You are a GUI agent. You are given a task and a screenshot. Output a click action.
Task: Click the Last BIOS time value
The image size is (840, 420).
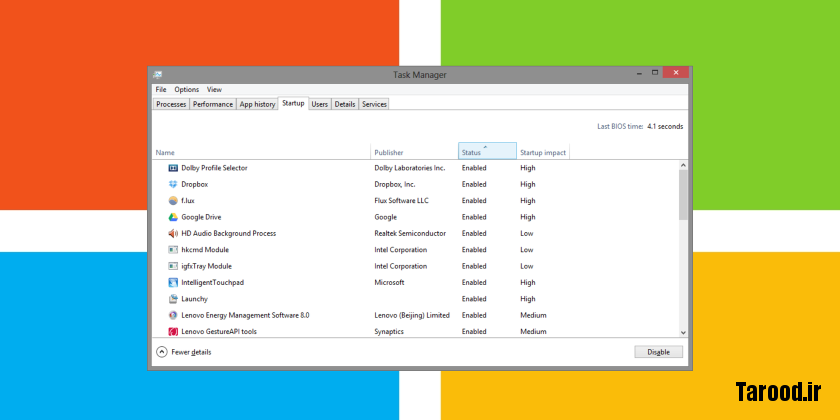[665, 126]
